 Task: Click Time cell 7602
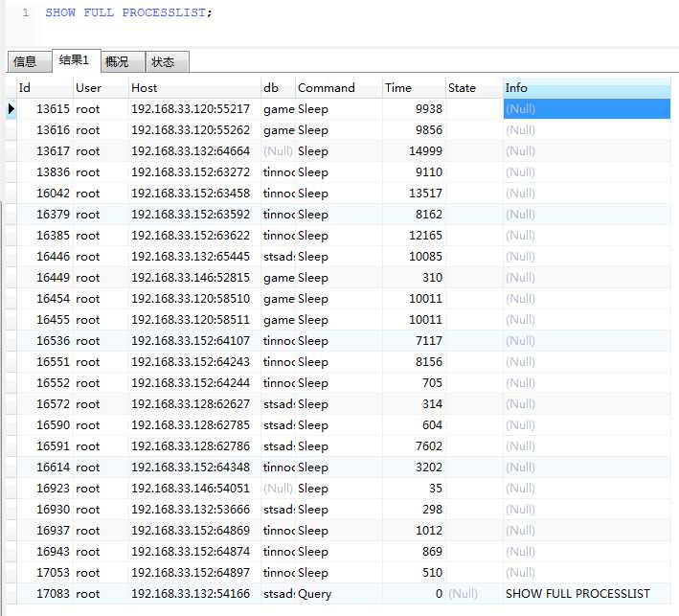point(414,446)
